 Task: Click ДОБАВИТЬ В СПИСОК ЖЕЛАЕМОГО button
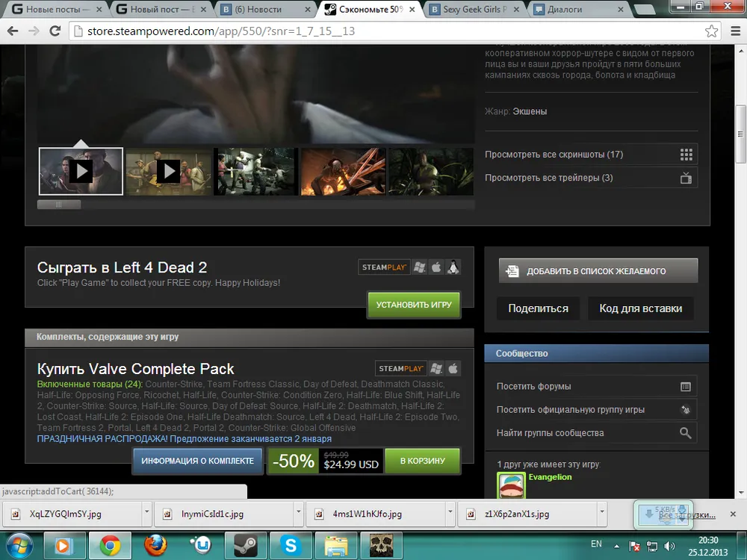pos(598,270)
